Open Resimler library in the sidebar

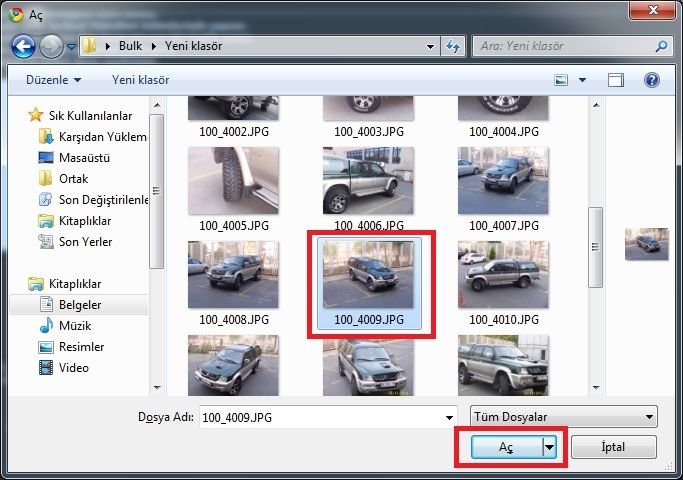82,347
